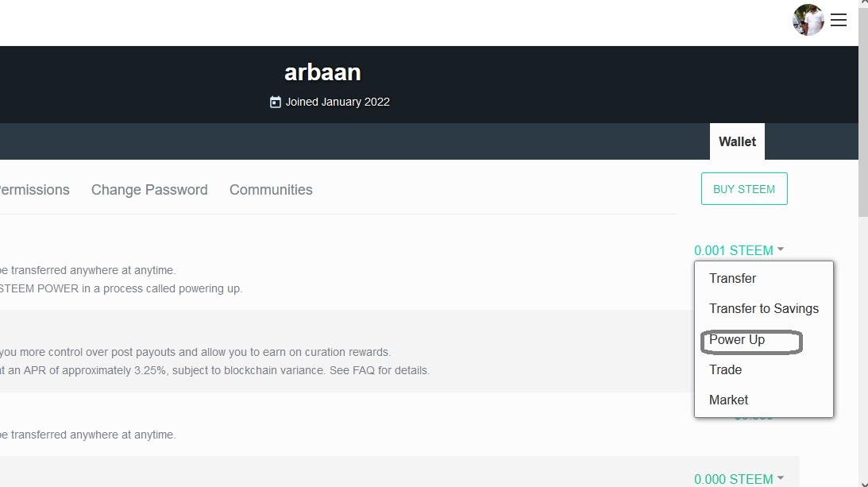Switch to the Wallet tab

737,141
